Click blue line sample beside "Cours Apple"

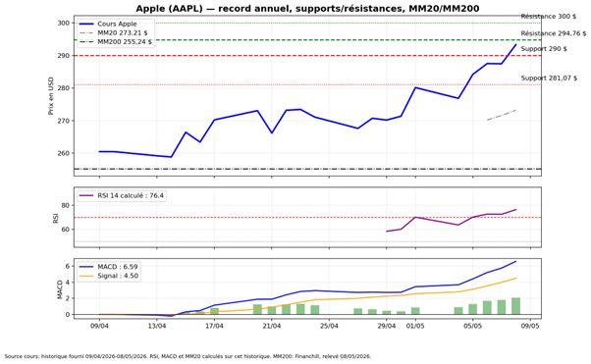(86, 24)
